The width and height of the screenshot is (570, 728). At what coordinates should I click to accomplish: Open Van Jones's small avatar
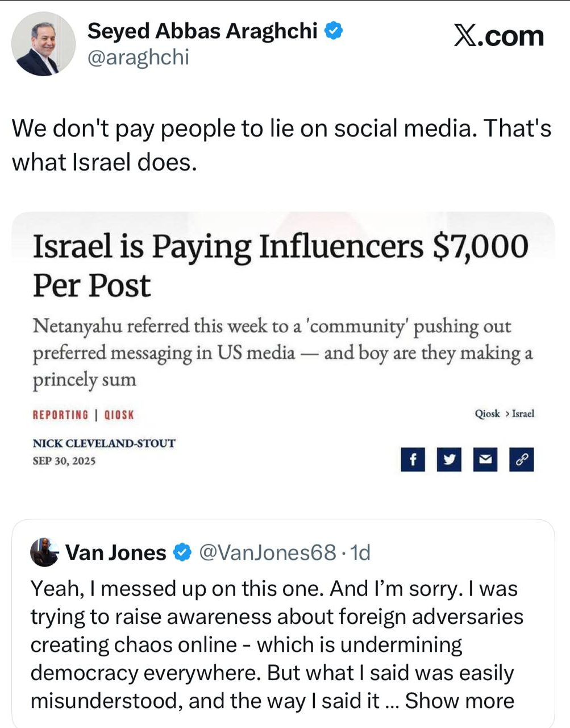(44, 552)
